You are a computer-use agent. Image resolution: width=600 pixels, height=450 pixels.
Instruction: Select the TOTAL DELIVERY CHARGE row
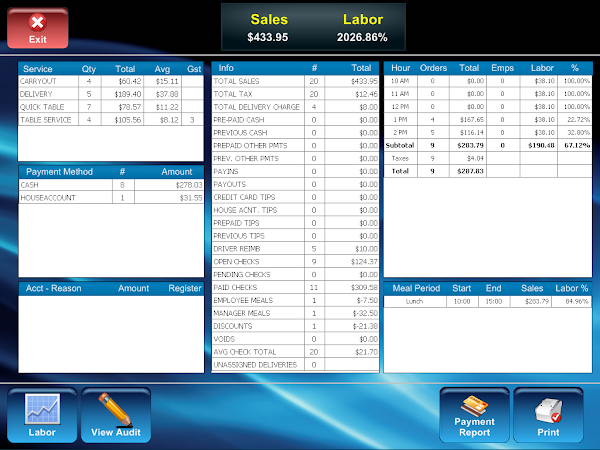point(295,107)
